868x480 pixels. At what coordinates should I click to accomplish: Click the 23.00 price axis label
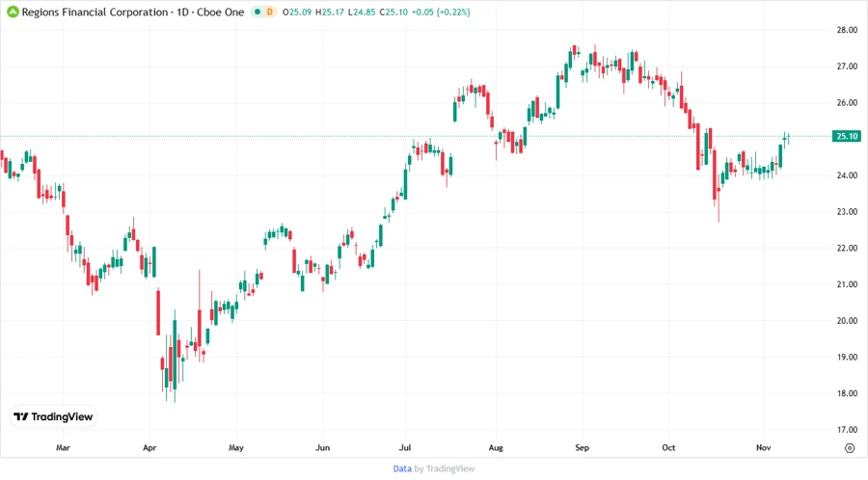tap(847, 212)
